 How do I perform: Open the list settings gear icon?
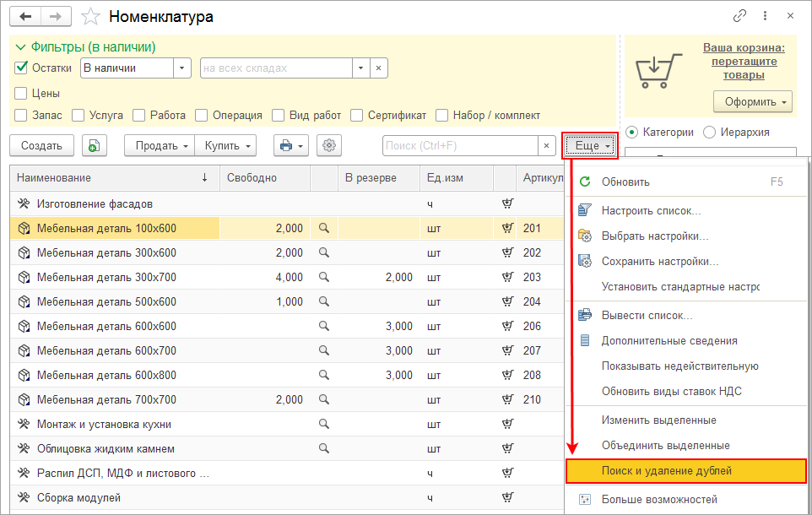click(329, 145)
